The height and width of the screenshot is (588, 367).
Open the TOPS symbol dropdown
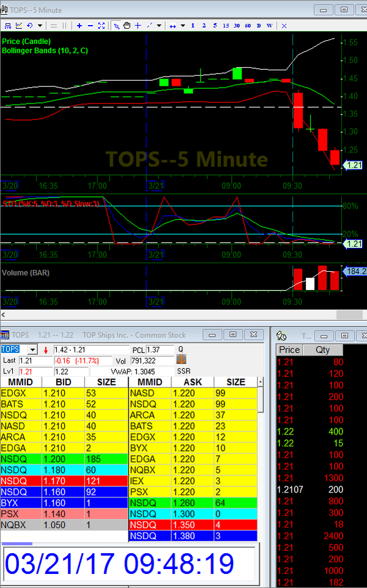pos(32,349)
